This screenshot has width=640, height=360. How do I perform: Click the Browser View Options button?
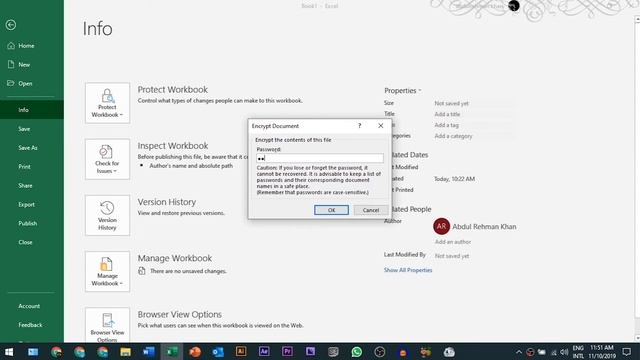tap(107, 325)
